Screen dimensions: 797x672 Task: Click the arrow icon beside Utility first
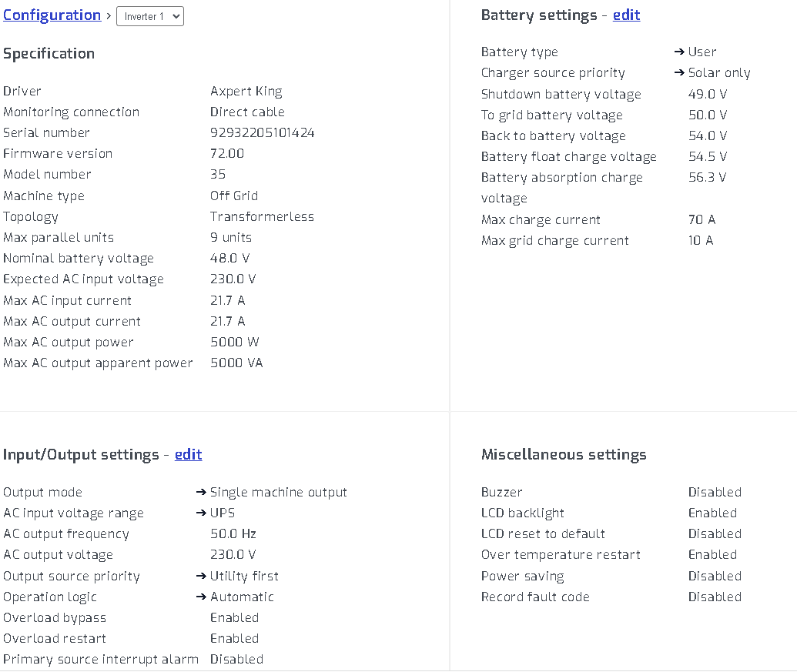[201, 577]
